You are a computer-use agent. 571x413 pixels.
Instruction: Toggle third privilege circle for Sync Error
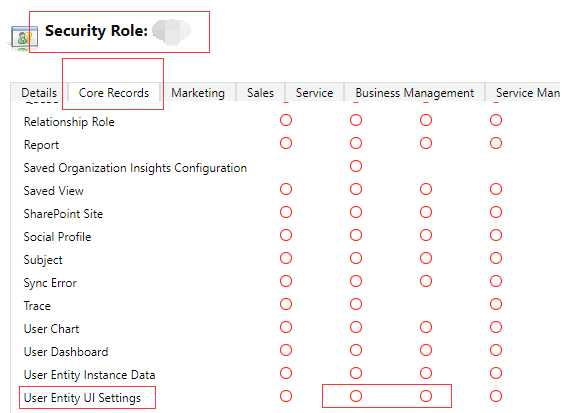click(426, 281)
